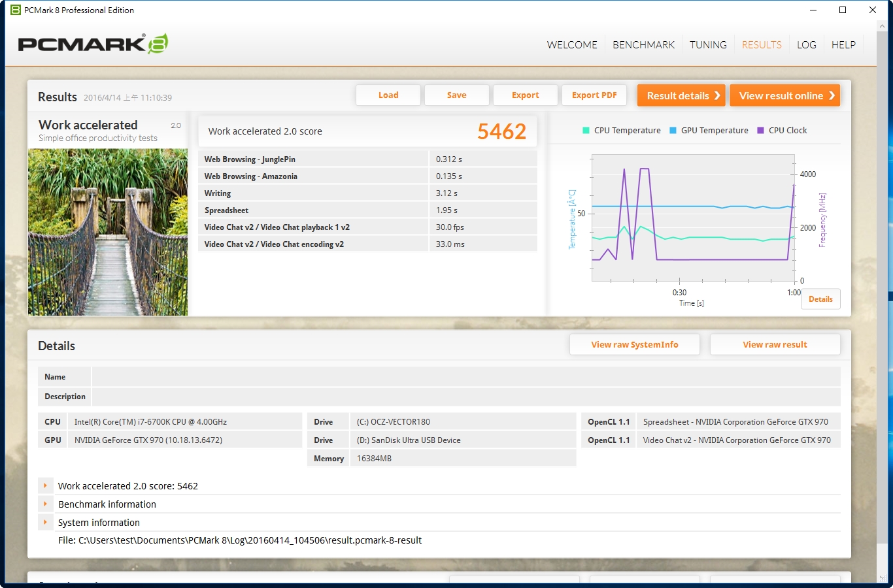The width and height of the screenshot is (893, 588).
Task: Click the Web Browsing - Amazonia row
Action: click(367, 176)
